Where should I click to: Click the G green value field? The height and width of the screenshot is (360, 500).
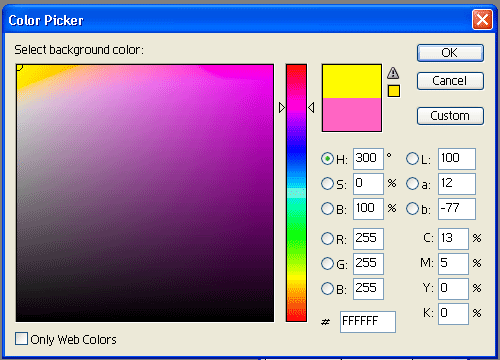[368, 264]
